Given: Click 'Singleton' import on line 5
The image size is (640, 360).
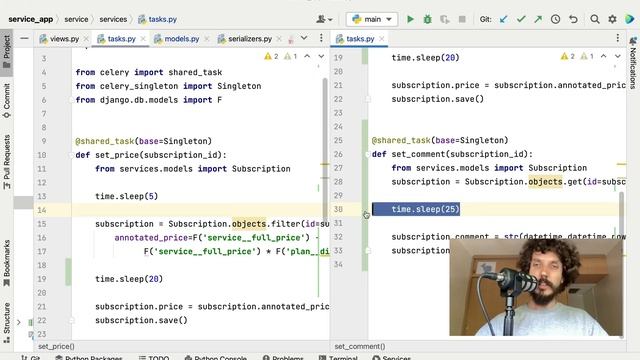Looking at the screenshot, I should (x=239, y=86).
